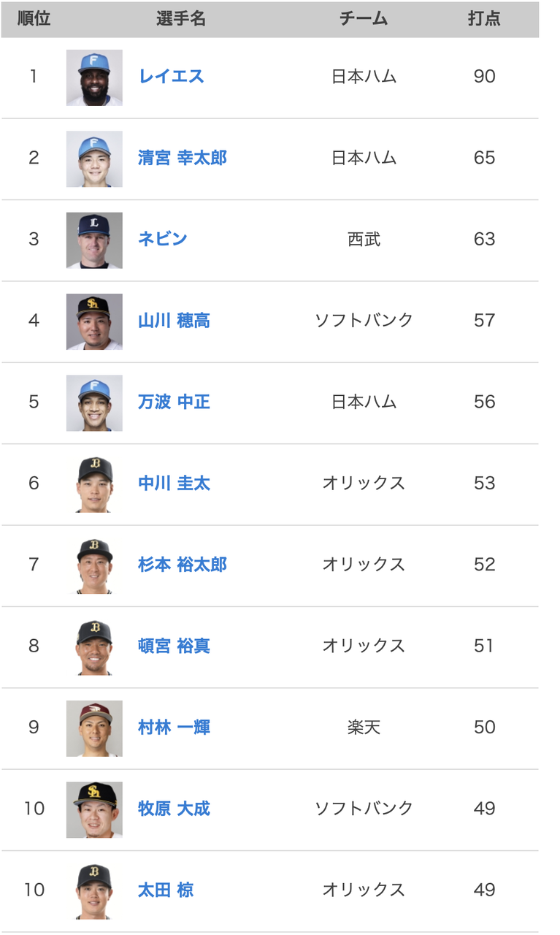This screenshot has height=935, width=560.
Task: Open 村林 一輝 player profile
Action: [x=174, y=728]
